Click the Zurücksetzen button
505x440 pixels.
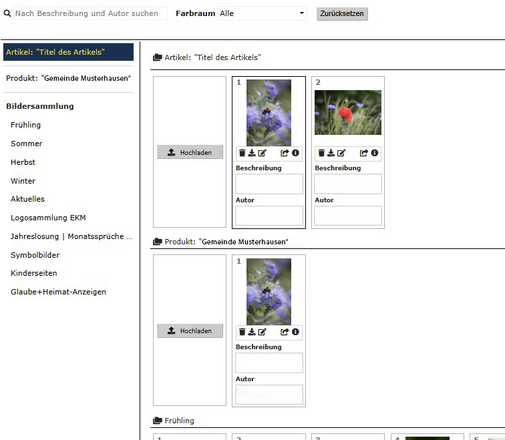[x=342, y=14]
